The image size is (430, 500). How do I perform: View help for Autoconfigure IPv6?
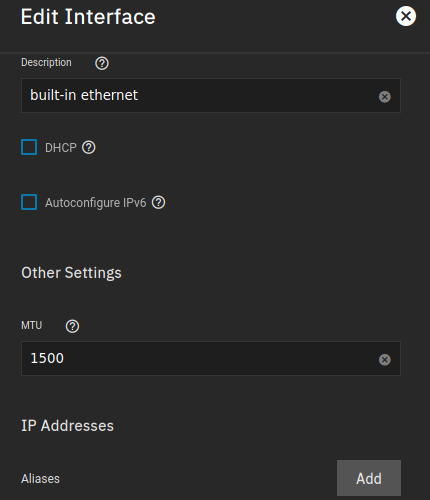pyautogui.click(x=158, y=202)
